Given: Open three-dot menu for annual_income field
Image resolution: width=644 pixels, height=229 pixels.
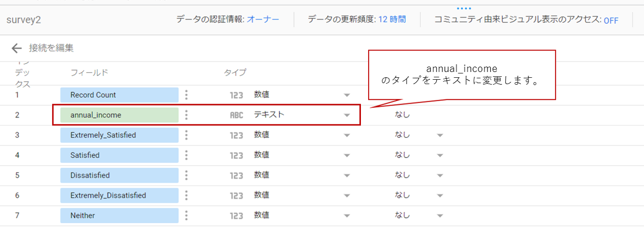Looking at the screenshot, I should point(186,115).
